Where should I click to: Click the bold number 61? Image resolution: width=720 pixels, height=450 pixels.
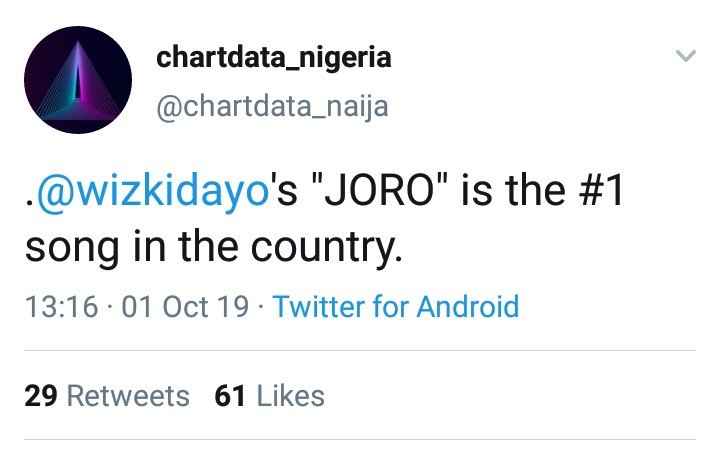click(231, 396)
